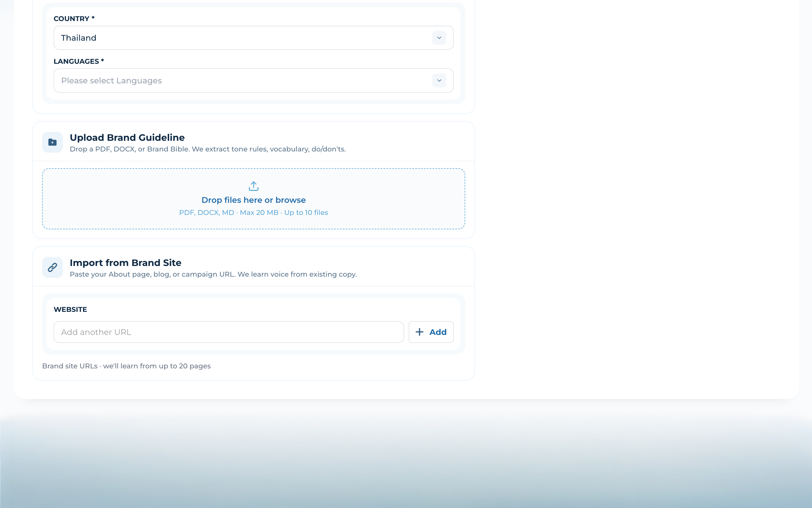
Task: Click the plus icon in Add button
Action: (x=419, y=332)
